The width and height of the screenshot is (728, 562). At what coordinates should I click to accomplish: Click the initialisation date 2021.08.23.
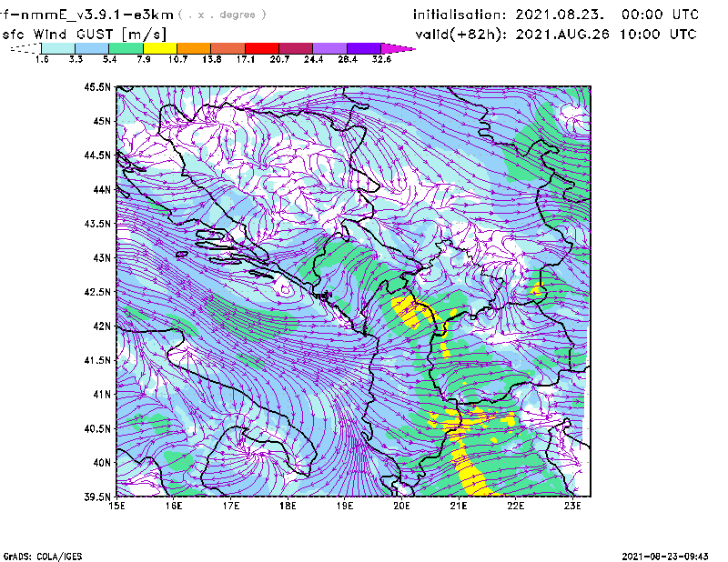(x=560, y=15)
